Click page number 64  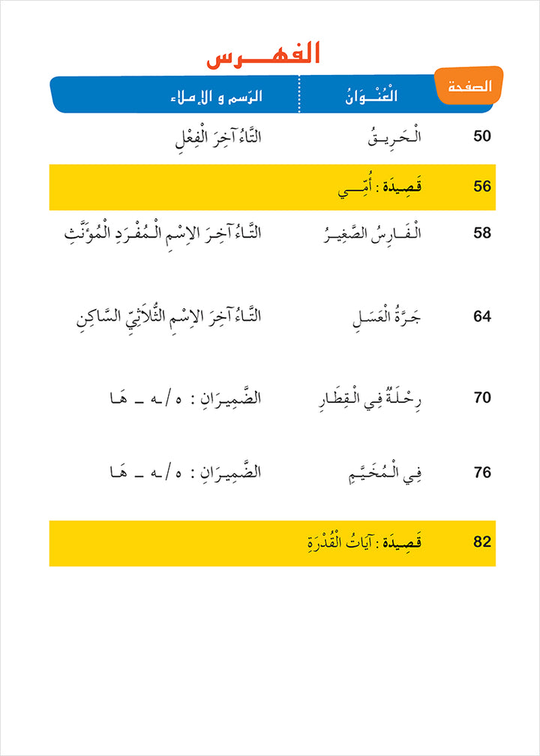[x=482, y=316]
